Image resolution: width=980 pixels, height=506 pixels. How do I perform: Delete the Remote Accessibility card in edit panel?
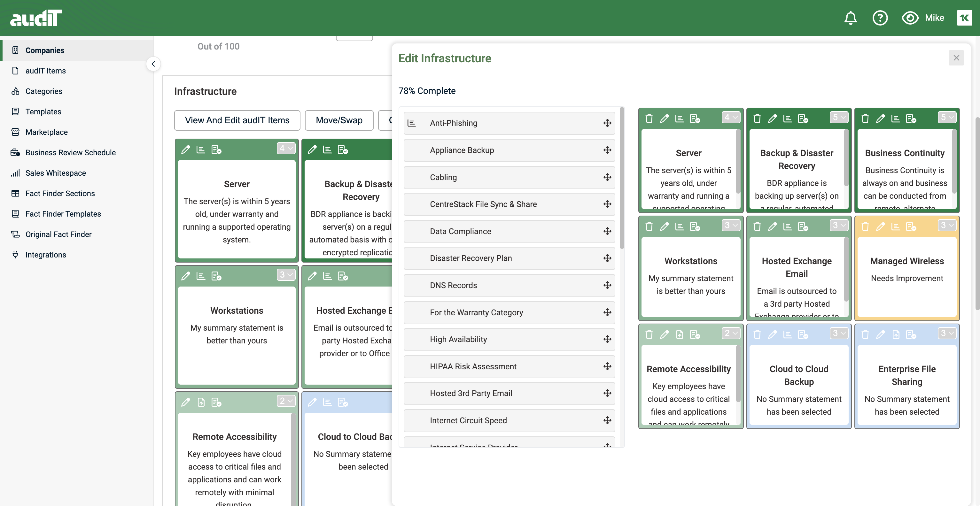point(649,334)
